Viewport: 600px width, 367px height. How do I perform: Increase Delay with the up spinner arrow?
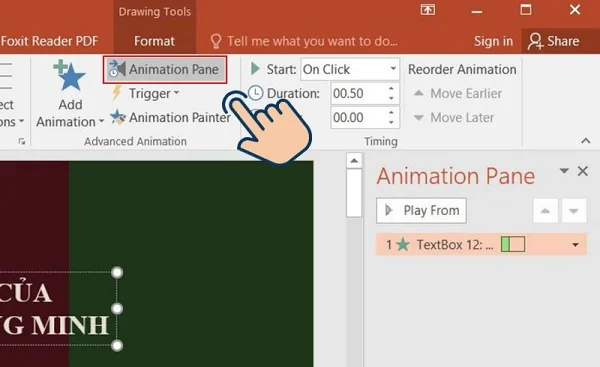click(391, 113)
